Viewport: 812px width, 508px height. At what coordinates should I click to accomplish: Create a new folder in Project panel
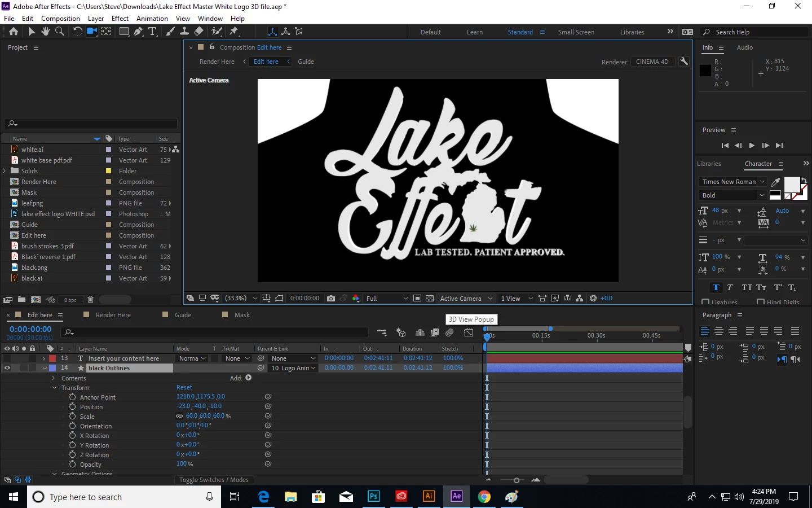click(21, 300)
